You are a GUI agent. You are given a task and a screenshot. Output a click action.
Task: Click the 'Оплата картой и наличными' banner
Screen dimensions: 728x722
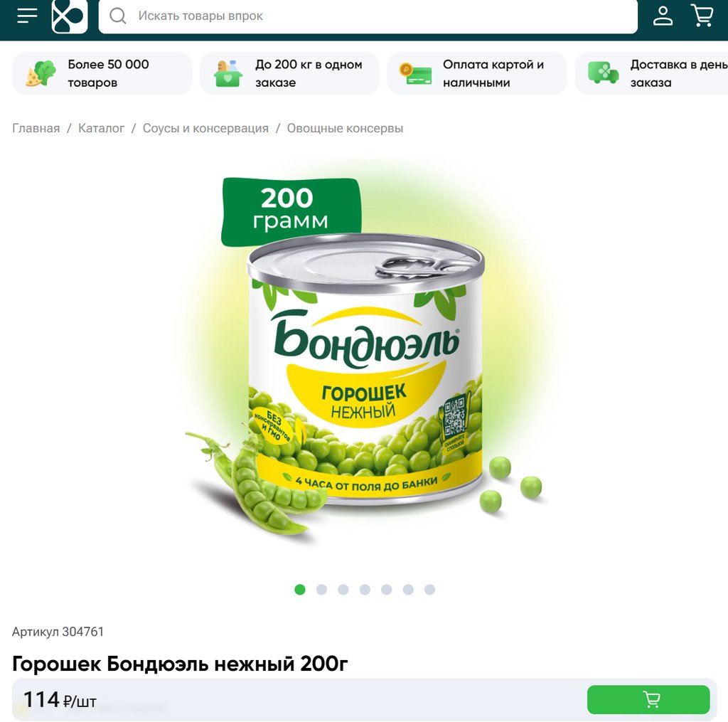click(x=477, y=73)
